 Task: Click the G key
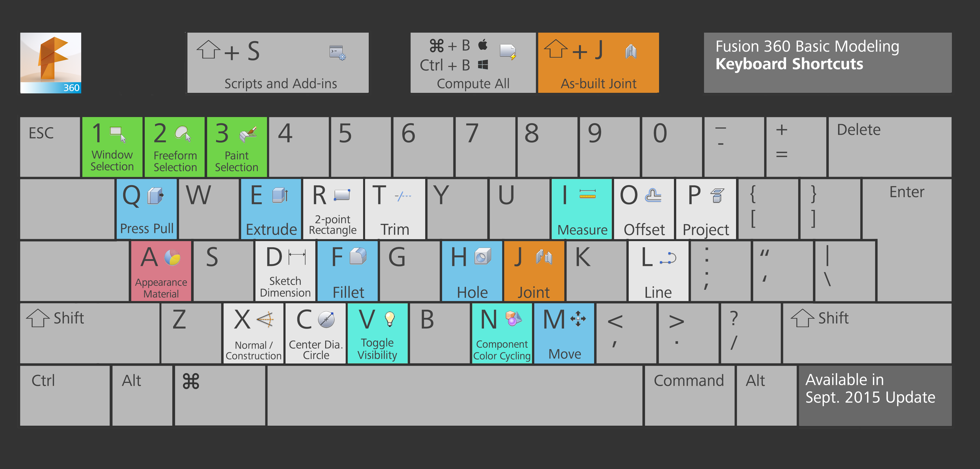[x=410, y=271]
